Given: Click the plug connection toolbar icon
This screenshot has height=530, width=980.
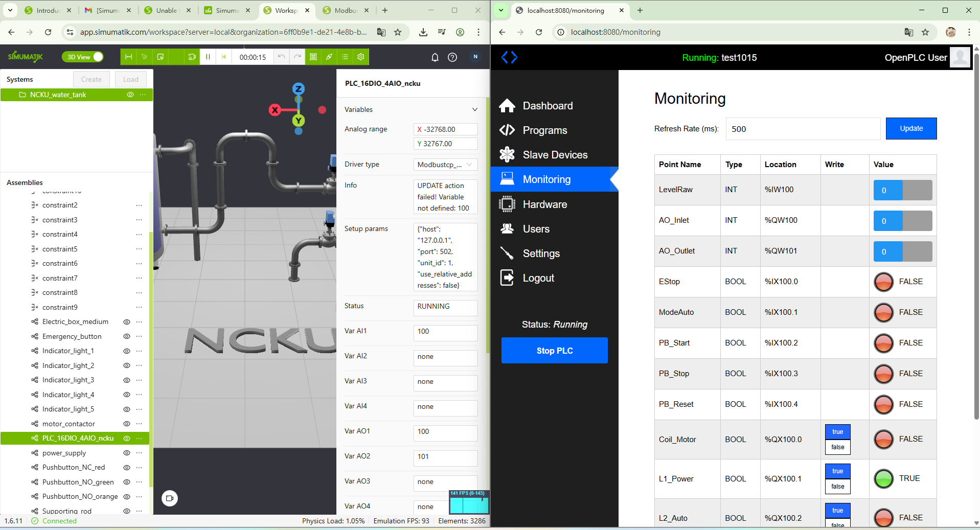Looking at the screenshot, I should pos(329,57).
